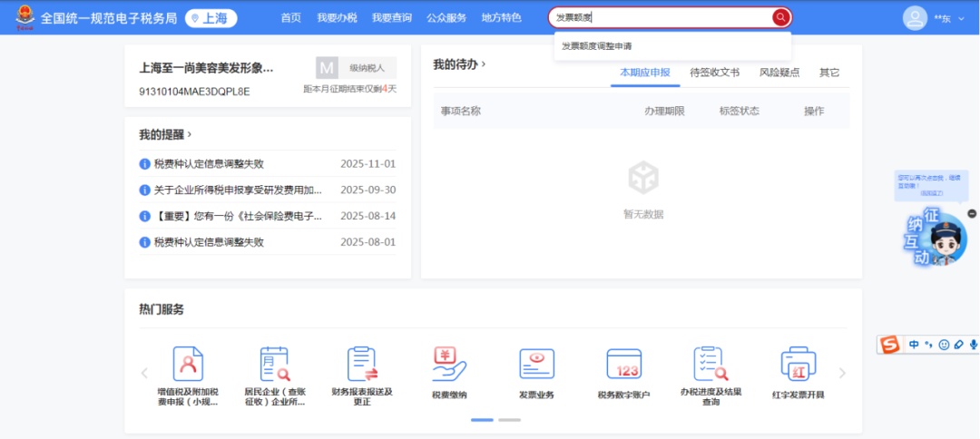The image size is (980, 439).
Task: Change location from 上海 selector
Action: click(x=211, y=18)
